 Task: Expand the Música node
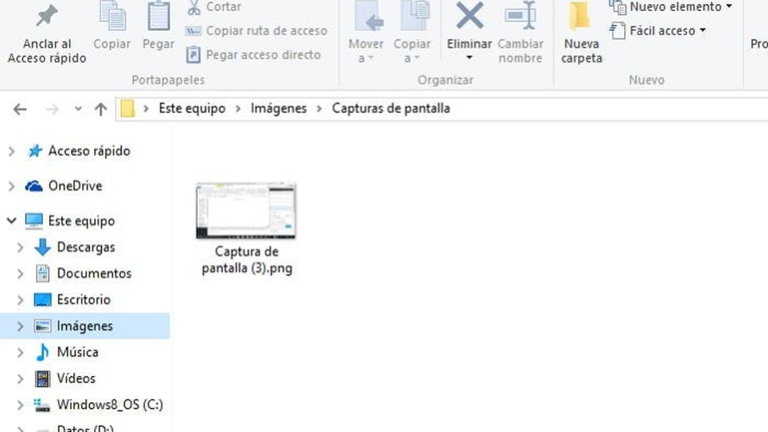click(x=20, y=353)
